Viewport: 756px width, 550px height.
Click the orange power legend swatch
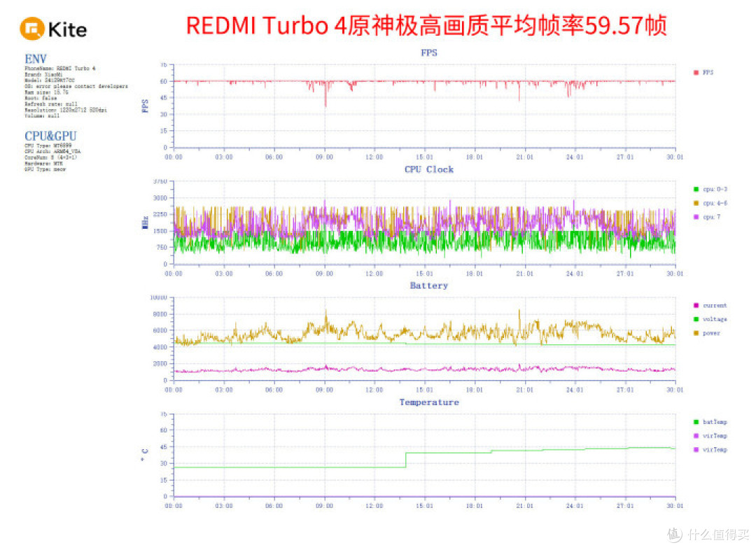(x=696, y=333)
